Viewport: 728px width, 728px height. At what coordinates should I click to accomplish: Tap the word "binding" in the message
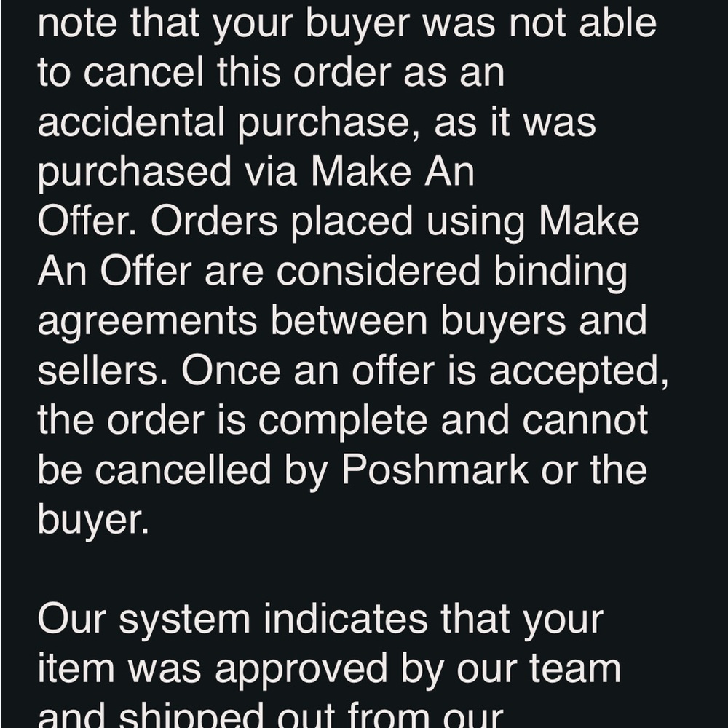[x=561, y=272]
